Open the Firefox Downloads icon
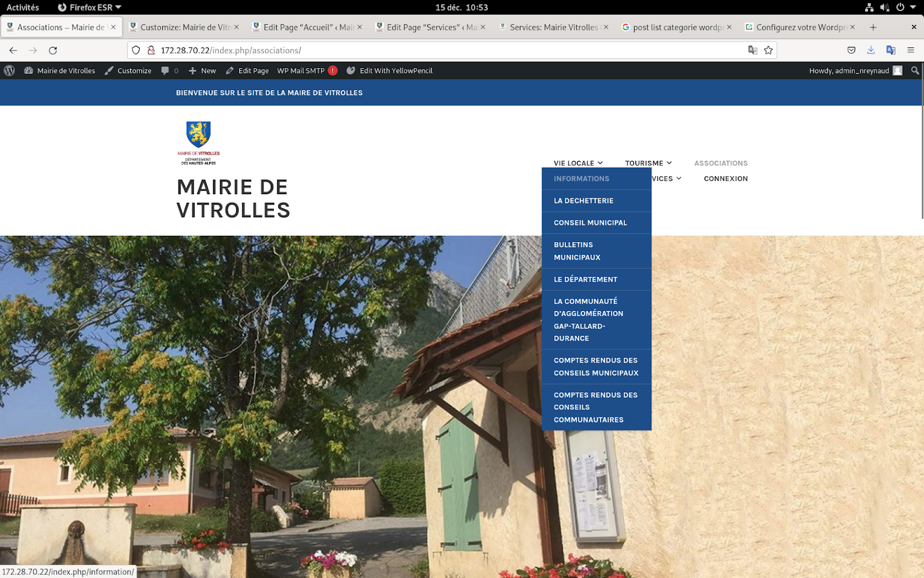This screenshot has height=578, width=924. (871, 50)
